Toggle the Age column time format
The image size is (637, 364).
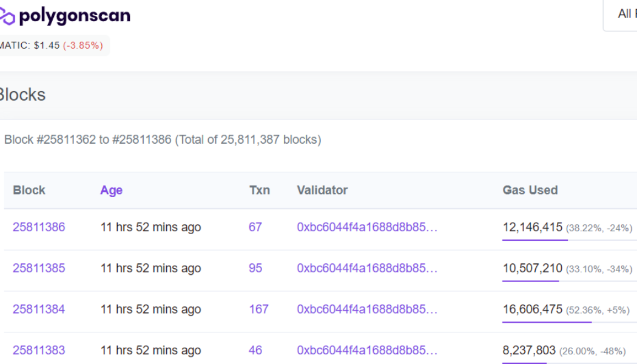(111, 190)
